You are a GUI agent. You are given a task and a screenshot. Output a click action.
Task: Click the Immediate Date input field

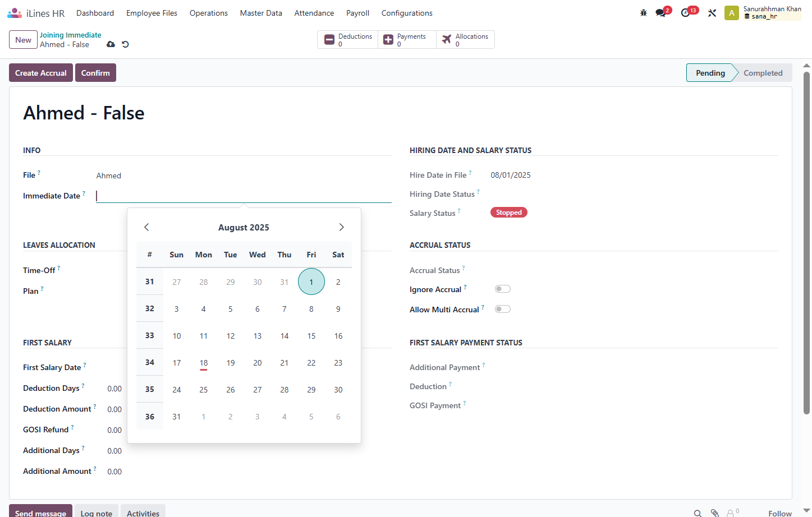pyautogui.click(x=244, y=196)
